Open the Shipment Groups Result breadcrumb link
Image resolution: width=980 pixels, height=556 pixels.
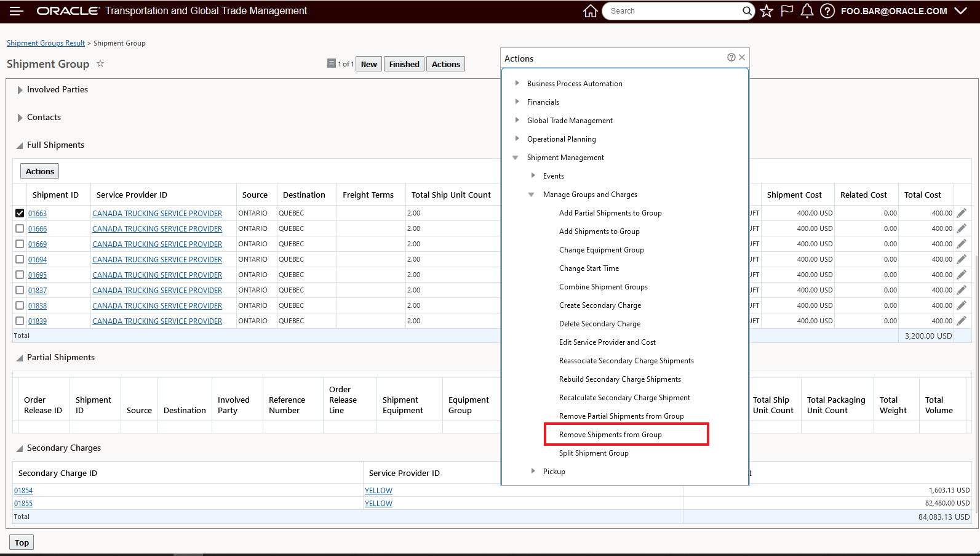[x=46, y=43]
